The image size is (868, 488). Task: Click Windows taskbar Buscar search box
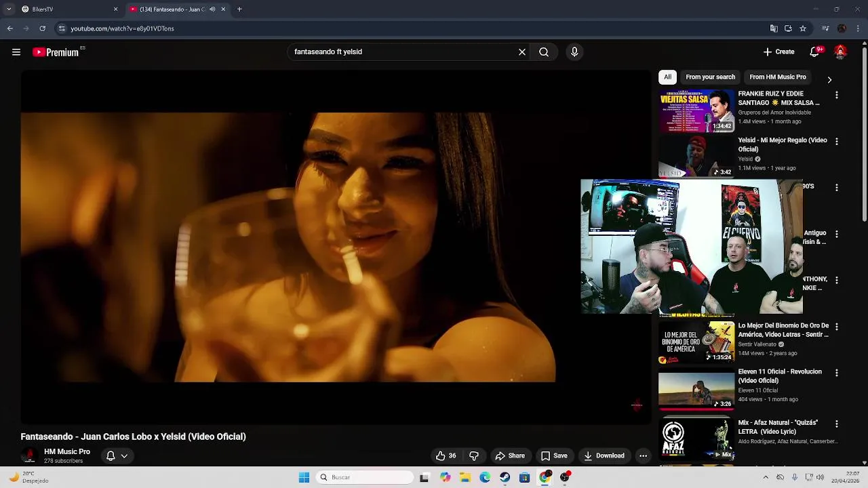tap(365, 477)
